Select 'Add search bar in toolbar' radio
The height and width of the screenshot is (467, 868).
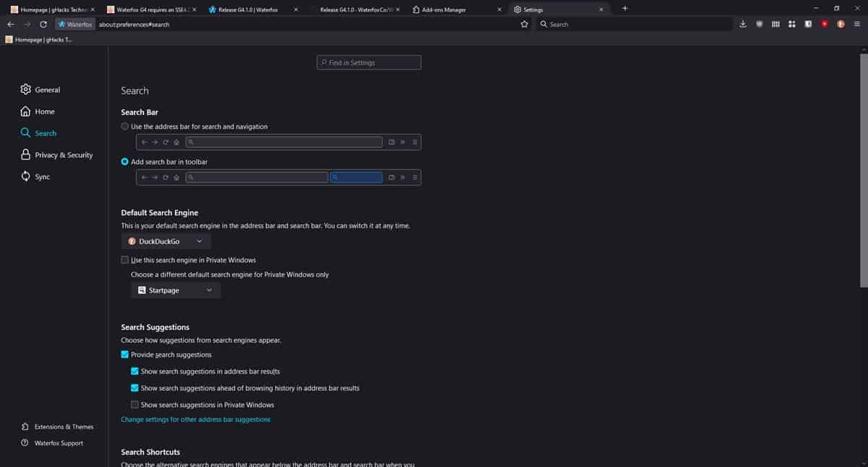[x=125, y=162]
